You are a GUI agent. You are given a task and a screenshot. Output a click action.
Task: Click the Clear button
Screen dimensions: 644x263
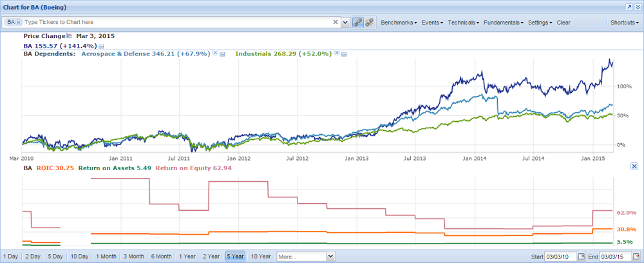[x=563, y=23]
